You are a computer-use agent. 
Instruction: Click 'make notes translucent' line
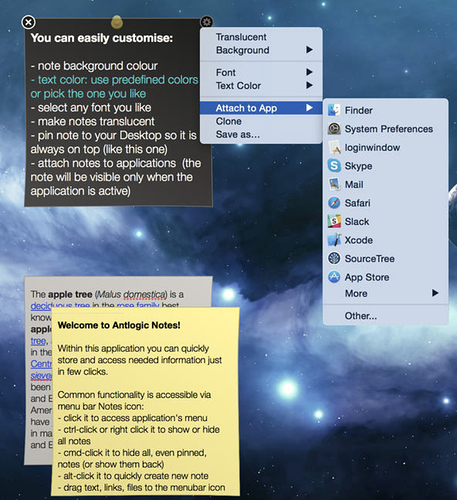92,121
